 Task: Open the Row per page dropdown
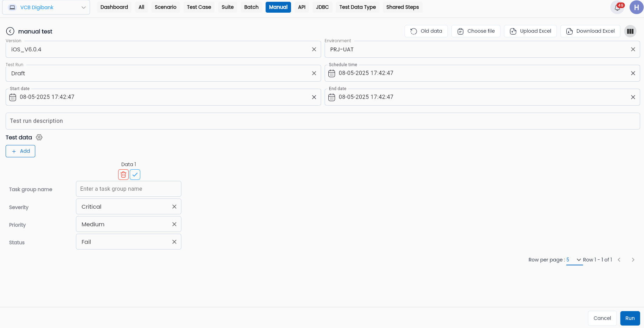[x=574, y=260]
